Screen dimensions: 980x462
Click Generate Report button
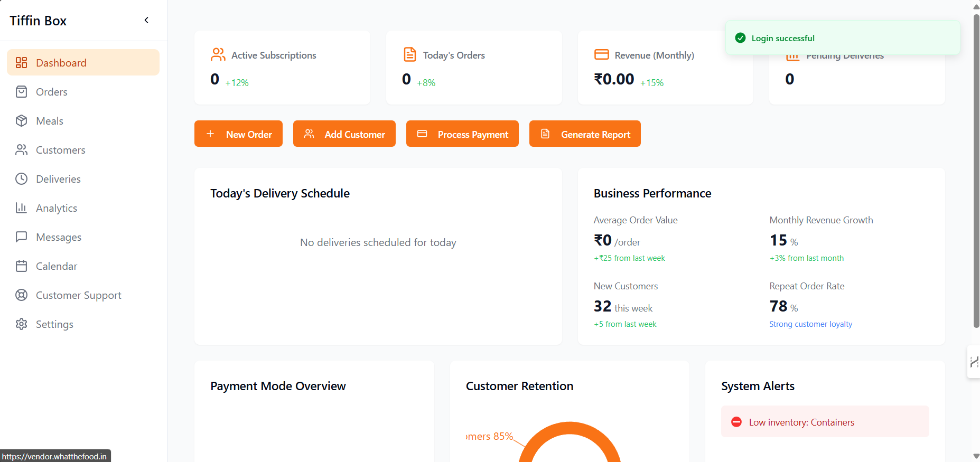(585, 134)
